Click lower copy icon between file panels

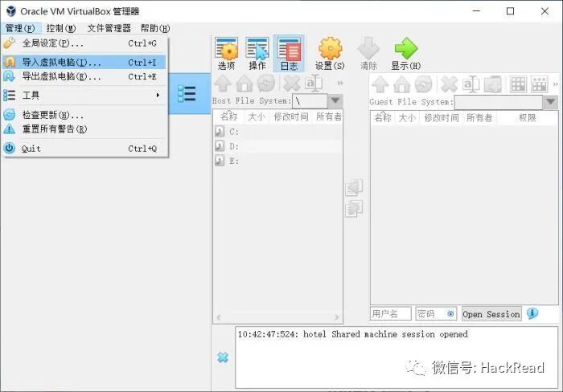click(354, 209)
